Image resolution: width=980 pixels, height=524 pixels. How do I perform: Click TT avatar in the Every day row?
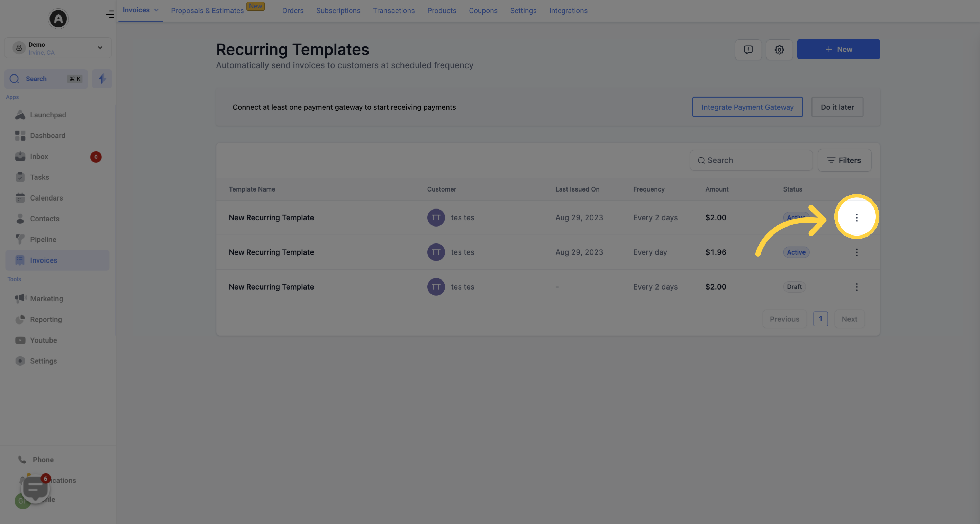pyautogui.click(x=436, y=252)
